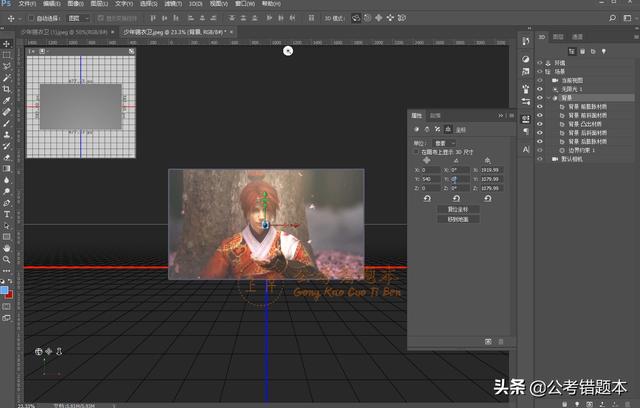Viewport: 640px width, 408px height.
Task: Click the swap foreground/background colors arrow
Action: (x=10, y=281)
